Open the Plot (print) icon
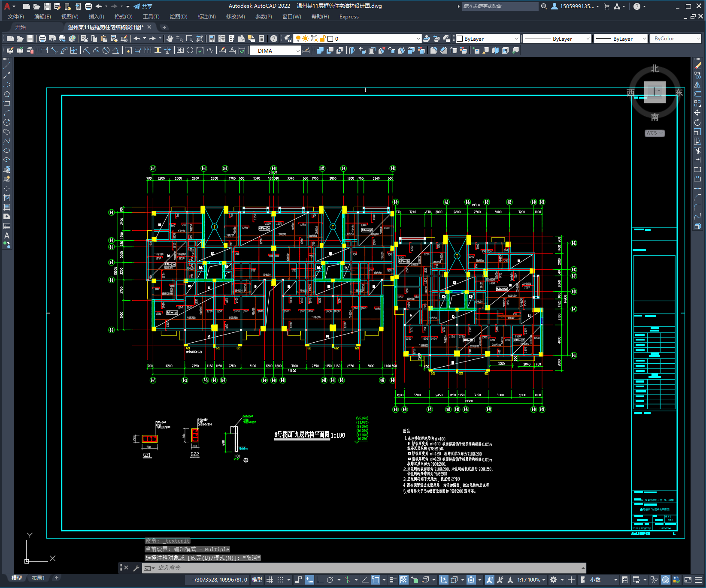The height and width of the screenshot is (588, 706). [42, 39]
